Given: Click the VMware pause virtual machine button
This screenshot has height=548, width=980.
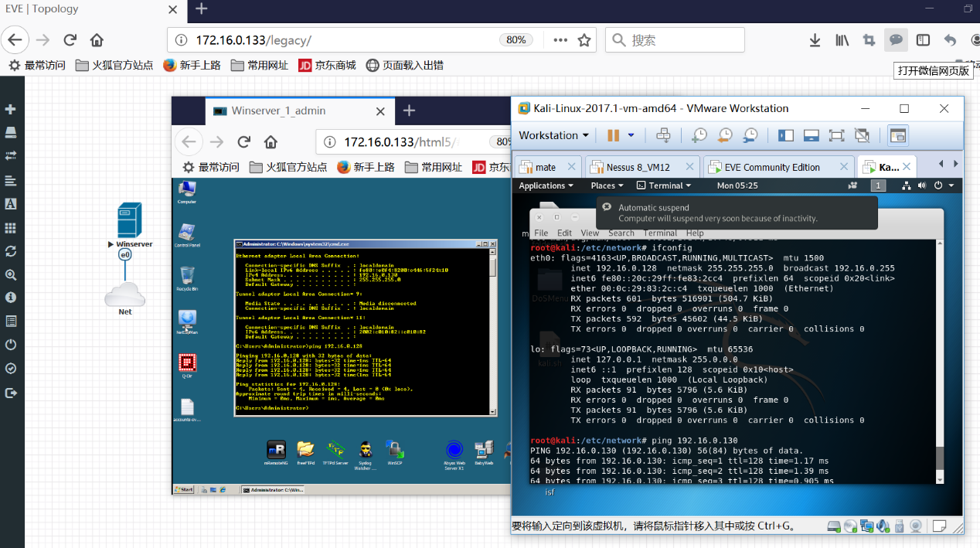Looking at the screenshot, I should point(613,135).
